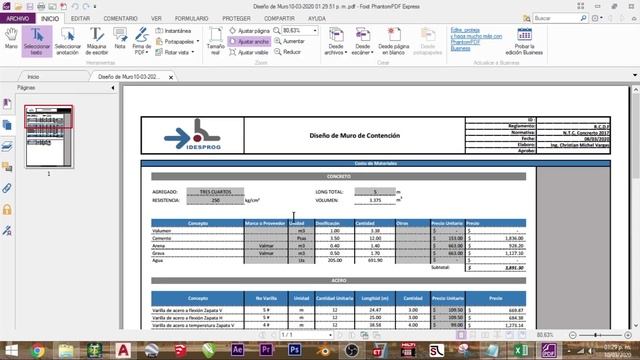640x360 pixels.
Task: Customize quick access toolbar dropdown
Action: pos(95,7)
